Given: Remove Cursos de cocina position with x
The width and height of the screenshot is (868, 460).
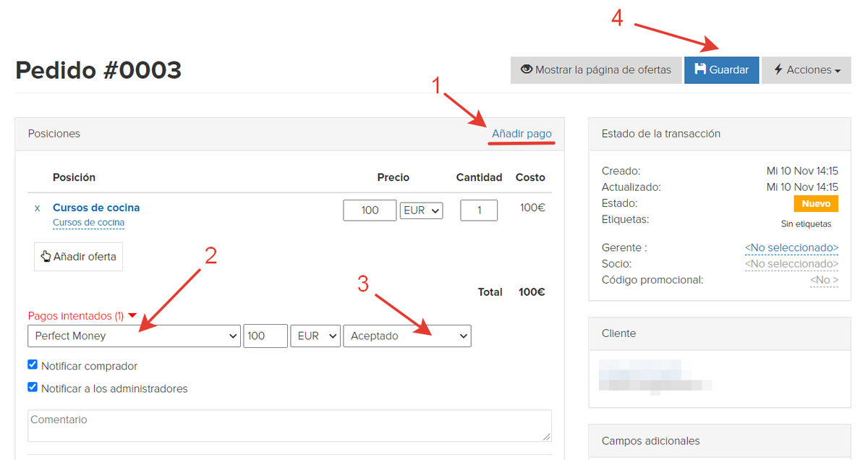Looking at the screenshot, I should click(38, 208).
